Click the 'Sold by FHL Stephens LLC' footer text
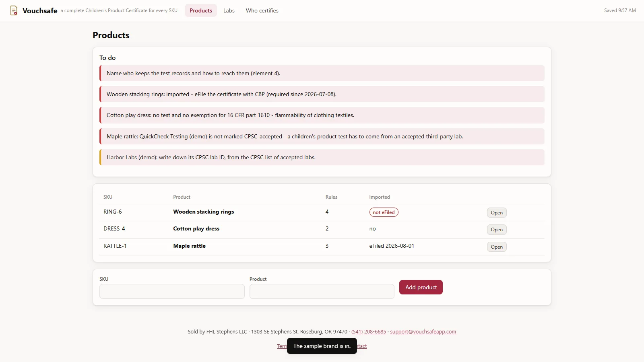 [217, 332]
